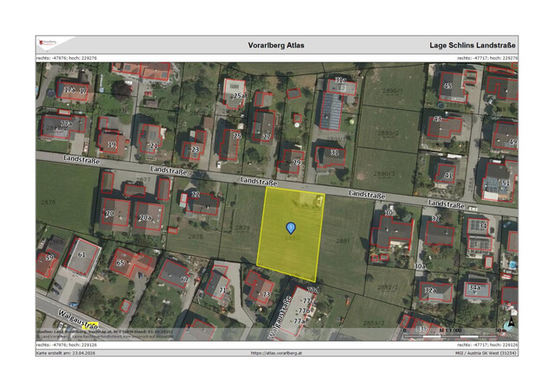The width and height of the screenshot is (554, 392).
Task: Click the Vorarlberg Atlas title
Action: 277,44
